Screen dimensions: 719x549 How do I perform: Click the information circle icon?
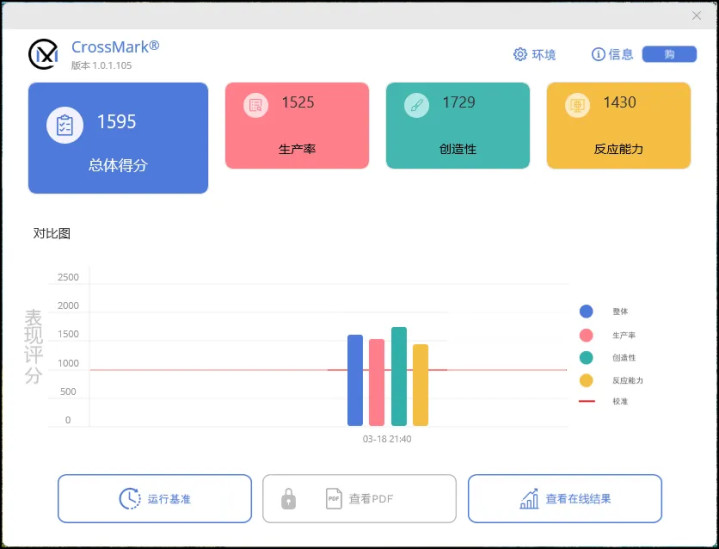[x=598, y=54]
